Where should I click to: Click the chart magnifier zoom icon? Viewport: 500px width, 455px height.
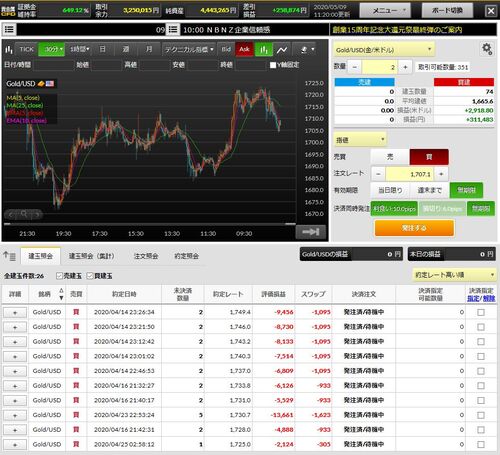[24, 214]
